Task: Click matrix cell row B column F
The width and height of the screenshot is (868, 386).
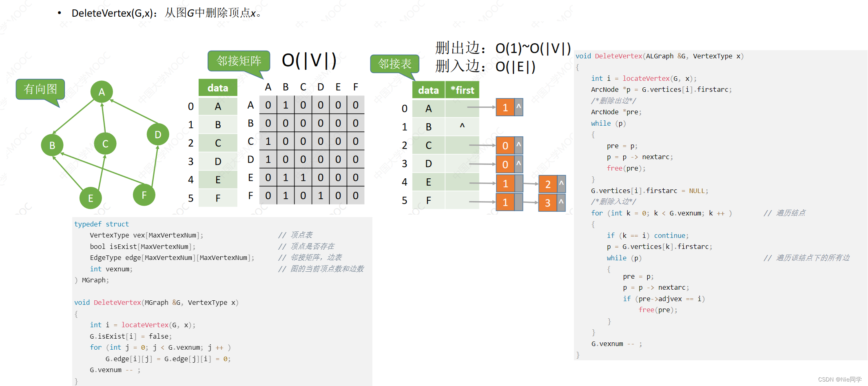Action: coord(356,123)
